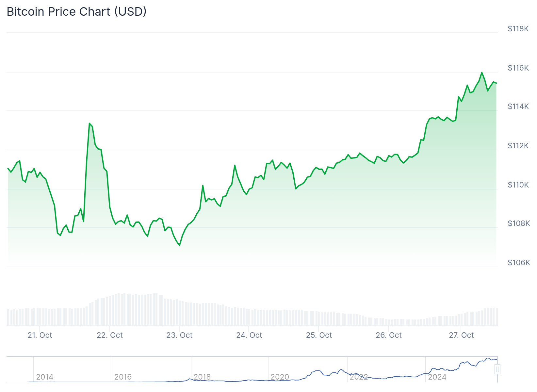Click the navigator range handle at right edge
537x392 pixels.
497,369
